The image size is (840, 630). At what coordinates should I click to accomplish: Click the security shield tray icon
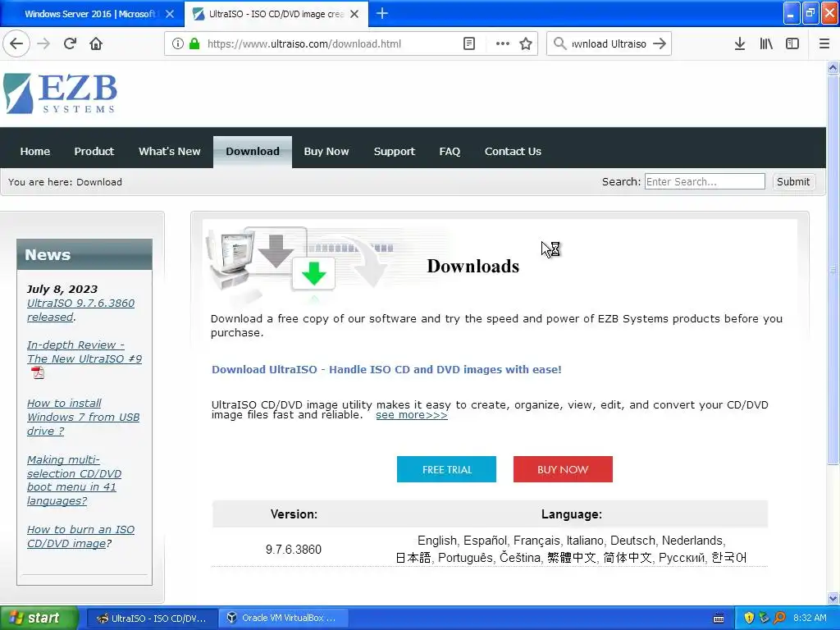[x=749, y=618]
